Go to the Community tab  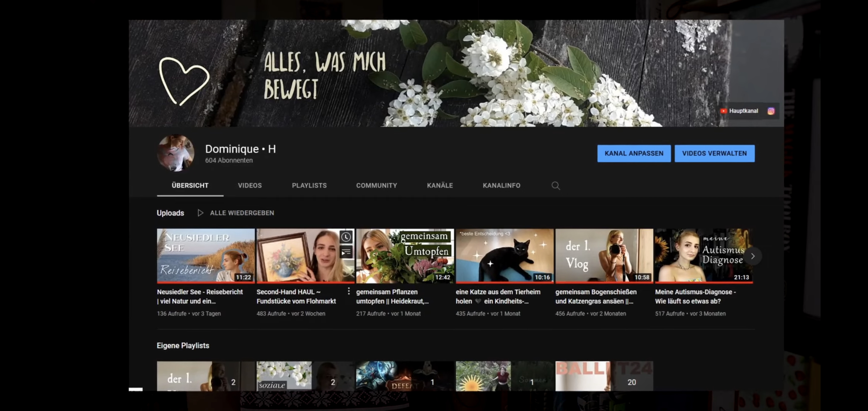pyautogui.click(x=376, y=186)
